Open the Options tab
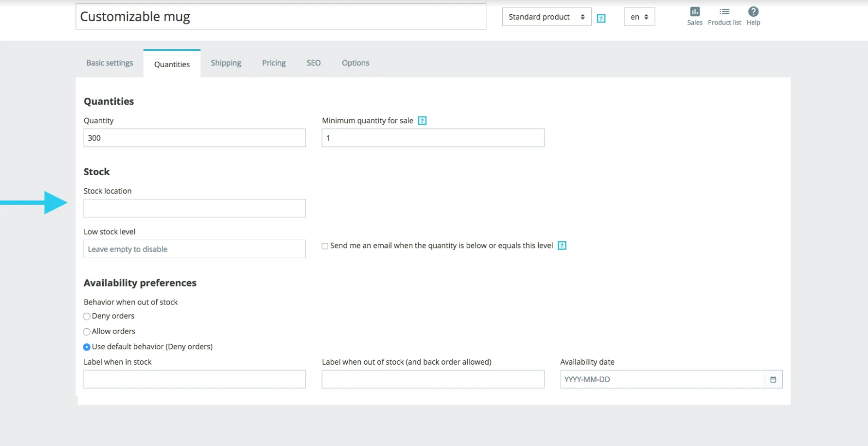 point(355,63)
